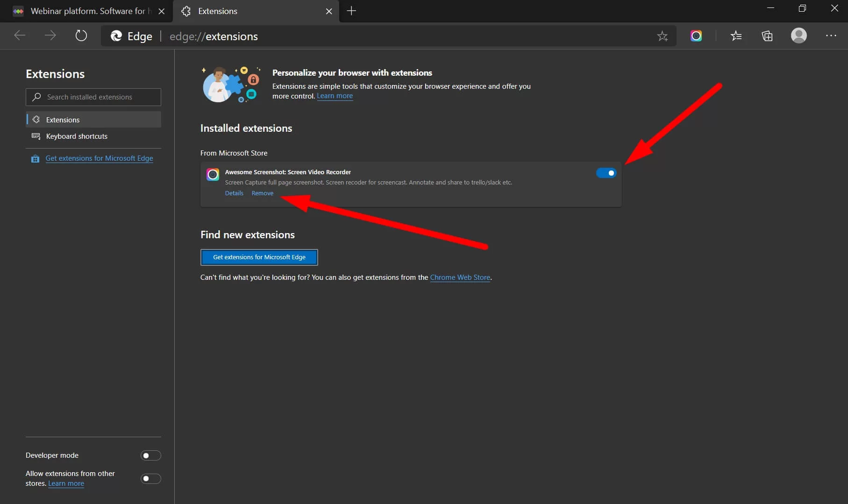This screenshot has height=504, width=848.
Task: Click Get extensions for Microsoft Edge
Action: [259, 257]
